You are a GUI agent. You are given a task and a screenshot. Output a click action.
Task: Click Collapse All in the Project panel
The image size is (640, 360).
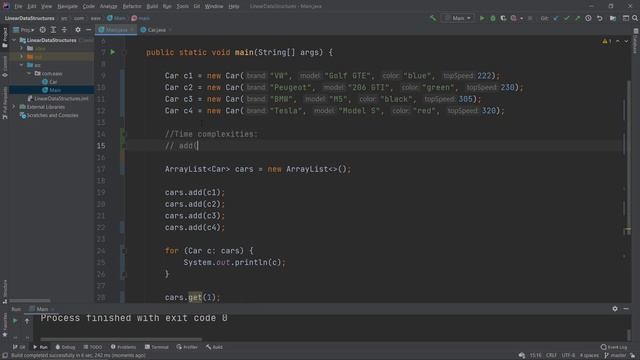coord(64,30)
